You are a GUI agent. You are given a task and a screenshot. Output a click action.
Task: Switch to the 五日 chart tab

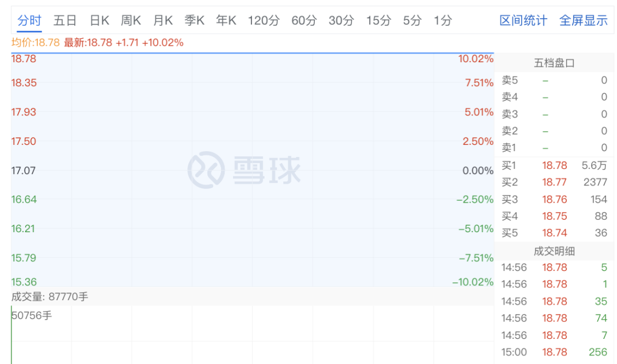(x=65, y=21)
